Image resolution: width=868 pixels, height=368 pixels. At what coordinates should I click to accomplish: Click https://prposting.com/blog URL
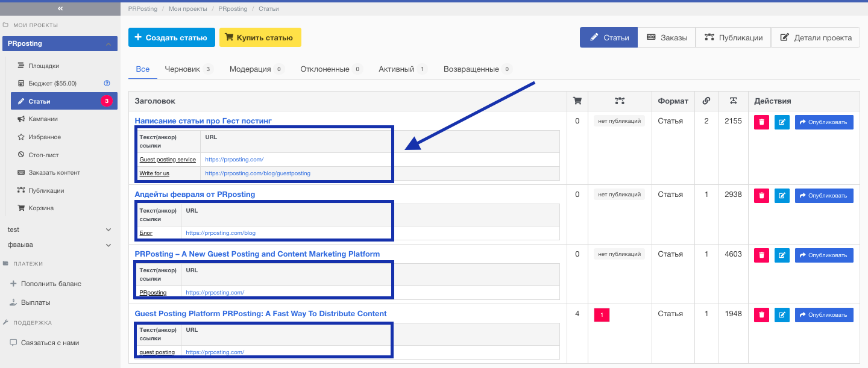click(221, 233)
